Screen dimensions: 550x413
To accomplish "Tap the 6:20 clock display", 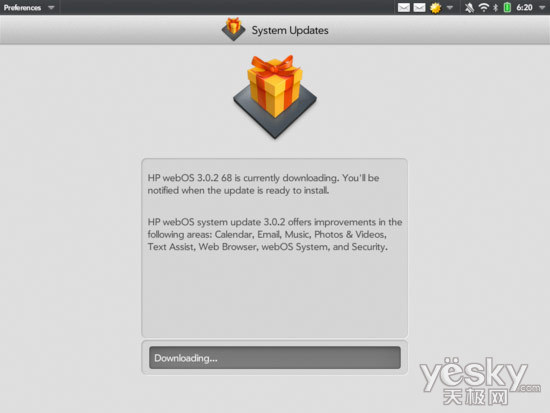I will click(524, 7).
